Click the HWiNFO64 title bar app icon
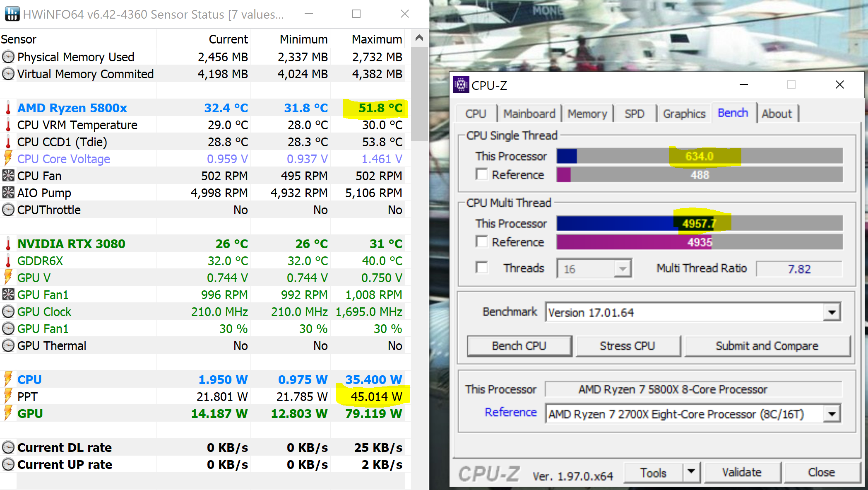Screen dimensions: 868x490 [12, 14]
